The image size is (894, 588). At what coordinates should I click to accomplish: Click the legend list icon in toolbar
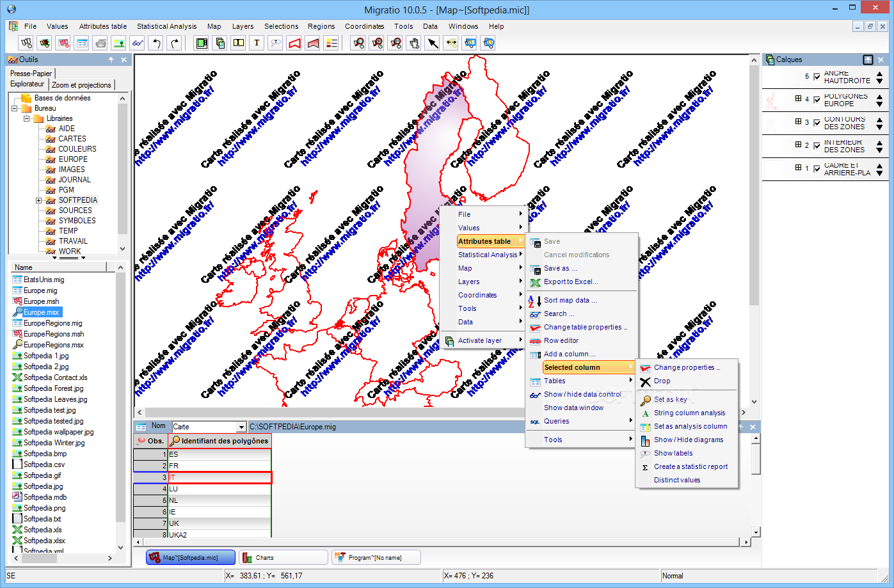click(x=331, y=43)
